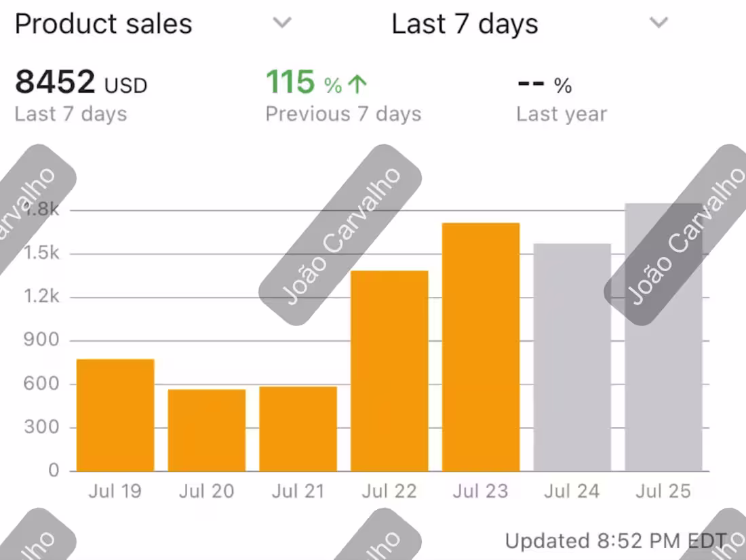Screen dimensions: 746x560
Task: Click the Jul 25 date label
Action: click(x=663, y=491)
